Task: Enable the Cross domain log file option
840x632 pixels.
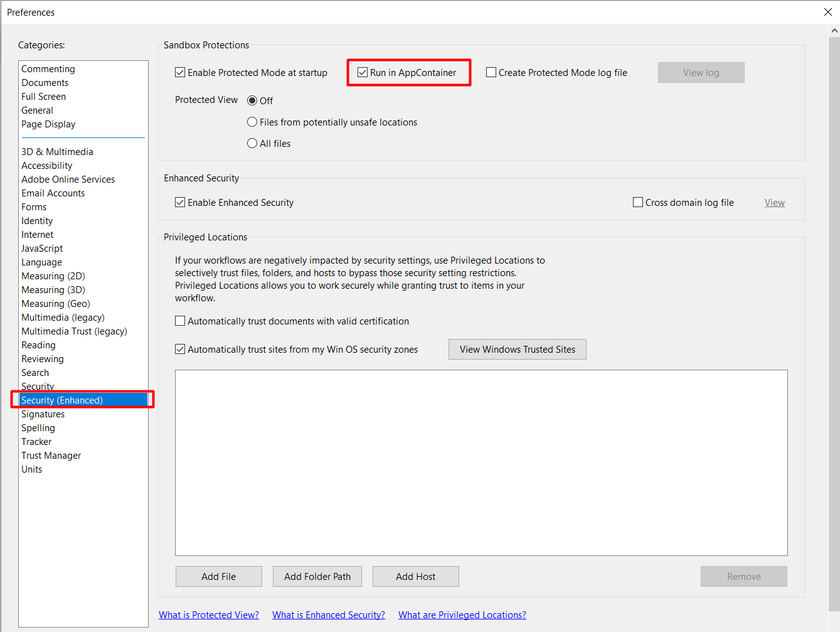Action: 638,202
